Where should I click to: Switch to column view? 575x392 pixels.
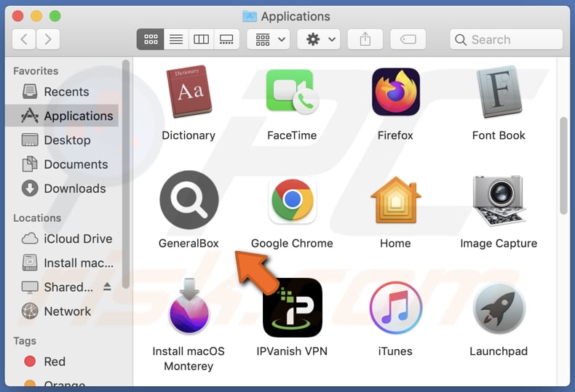[201, 39]
